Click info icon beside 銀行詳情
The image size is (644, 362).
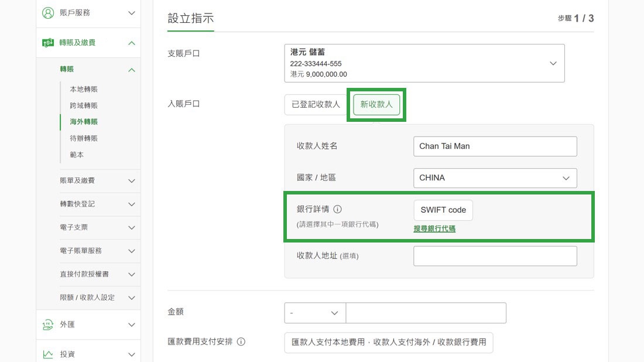(x=338, y=209)
